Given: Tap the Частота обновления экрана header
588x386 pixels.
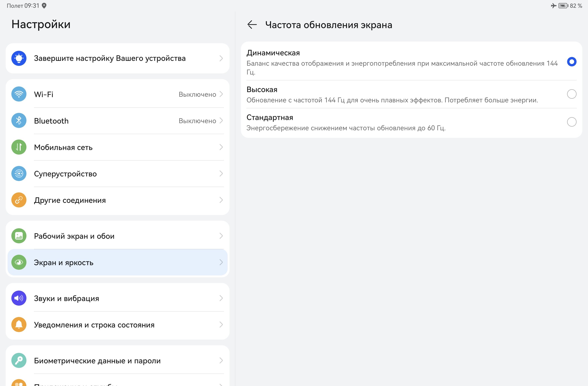Looking at the screenshot, I should tap(329, 25).
